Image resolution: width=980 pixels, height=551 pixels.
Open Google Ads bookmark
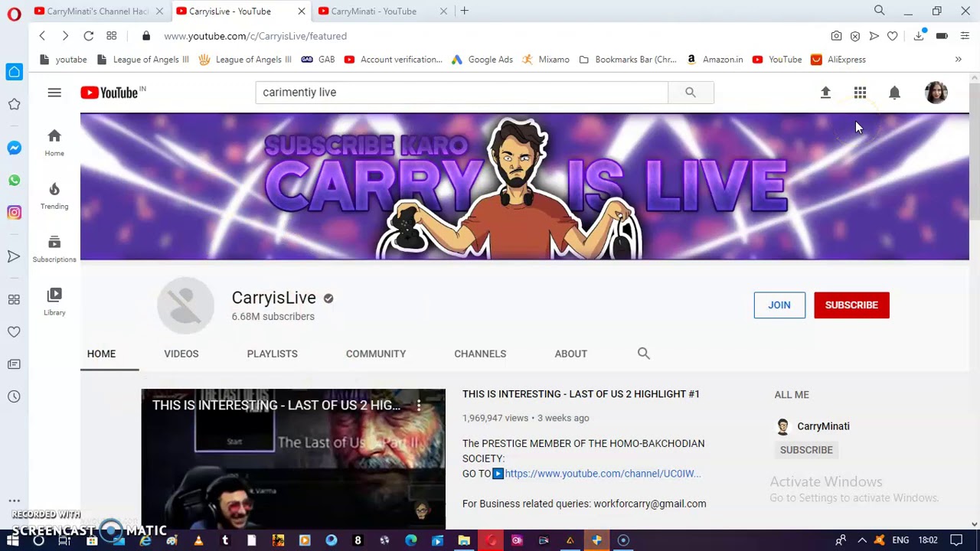482,60
